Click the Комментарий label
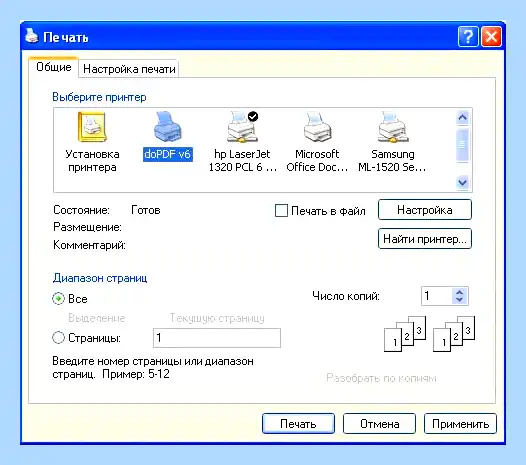Image resolution: width=526 pixels, height=465 pixels. [x=89, y=245]
